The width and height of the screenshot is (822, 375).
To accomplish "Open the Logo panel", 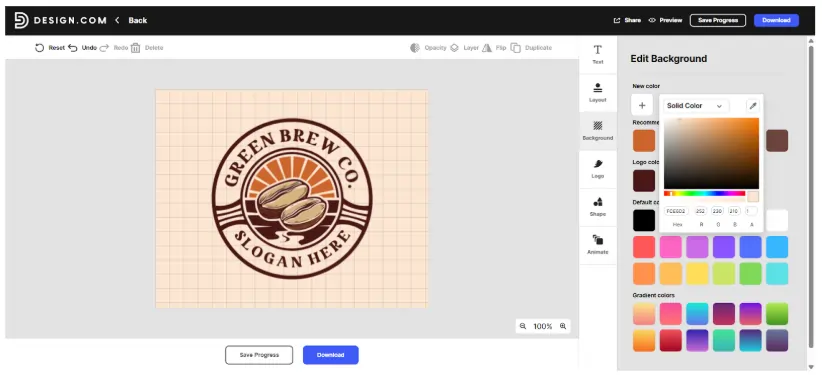I will point(598,169).
